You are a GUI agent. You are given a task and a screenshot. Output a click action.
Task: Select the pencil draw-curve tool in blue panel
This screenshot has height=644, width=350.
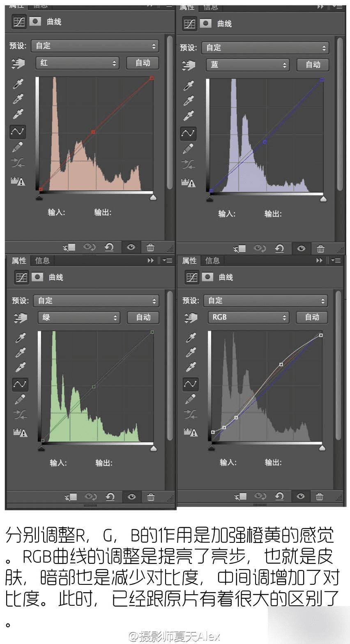(188, 148)
